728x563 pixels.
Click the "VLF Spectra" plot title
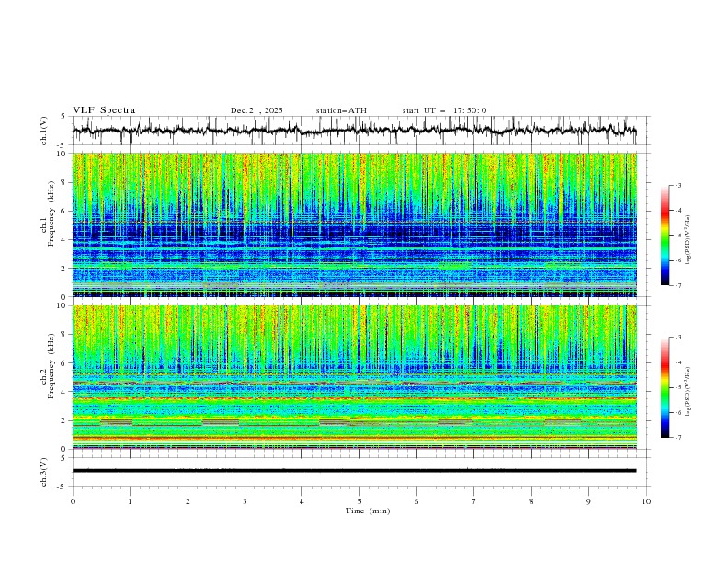click(104, 110)
